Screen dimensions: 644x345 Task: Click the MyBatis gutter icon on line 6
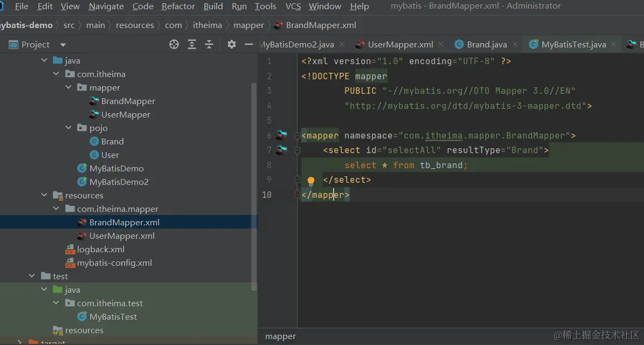pos(282,135)
